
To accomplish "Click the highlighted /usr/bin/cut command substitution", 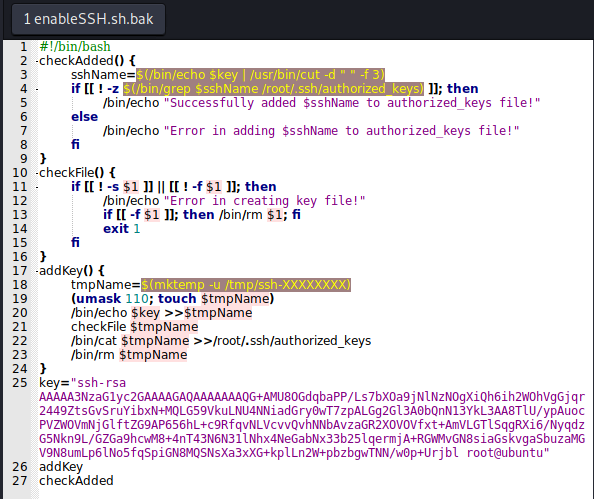I will pyautogui.click(x=261, y=75).
